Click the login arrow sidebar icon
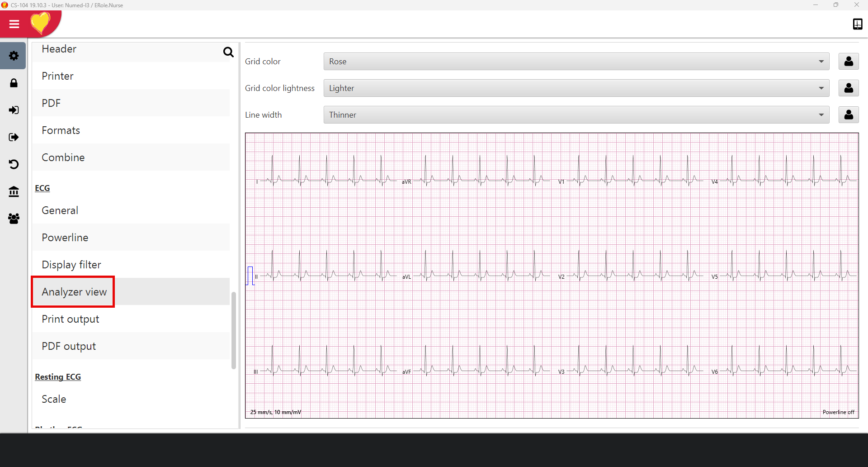 pyautogui.click(x=14, y=110)
